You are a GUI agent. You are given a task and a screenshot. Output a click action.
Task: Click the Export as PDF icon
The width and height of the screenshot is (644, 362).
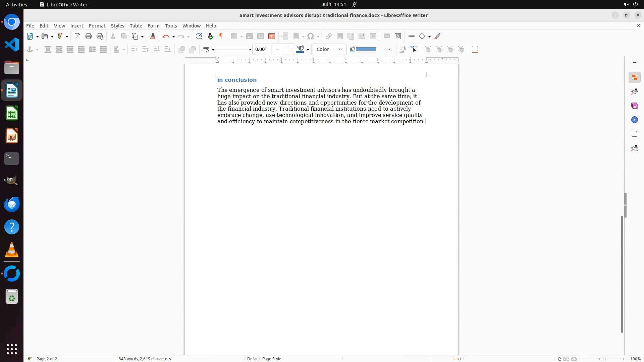coord(77,36)
